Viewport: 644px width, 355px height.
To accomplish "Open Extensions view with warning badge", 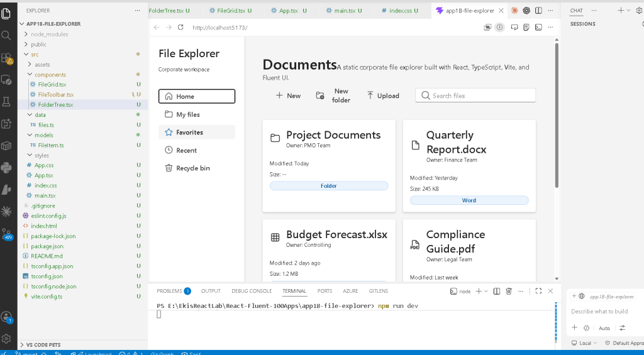I will click(7, 58).
